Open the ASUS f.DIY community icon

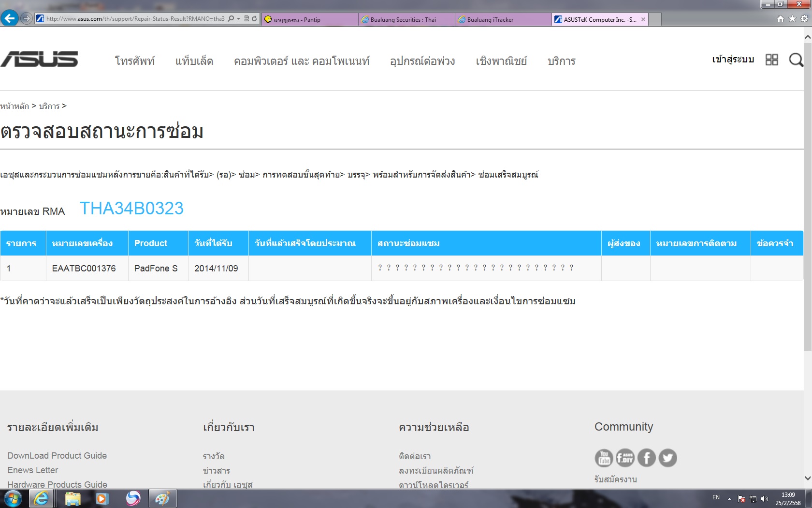tap(625, 458)
